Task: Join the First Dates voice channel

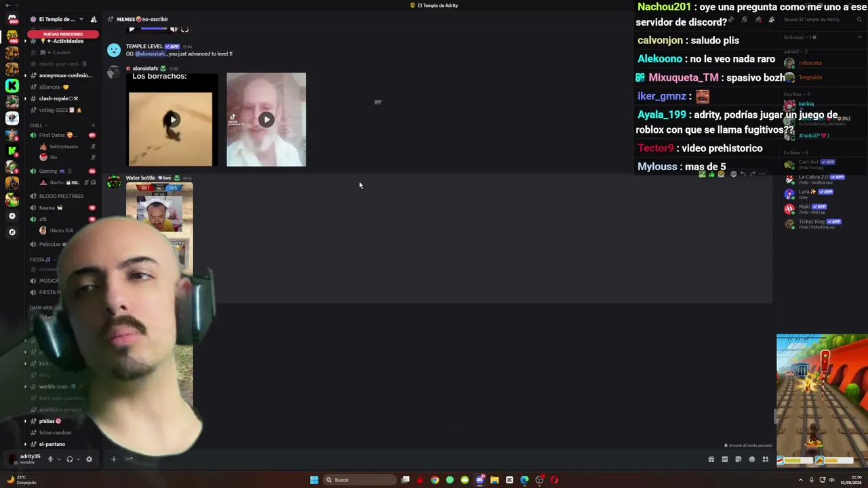Action: (x=62, y=135)
